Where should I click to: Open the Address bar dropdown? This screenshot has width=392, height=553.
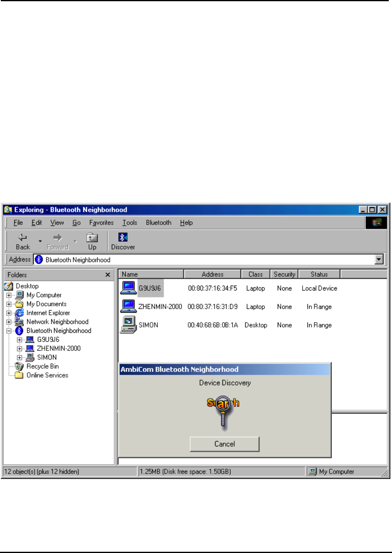(x=379, y=259)
